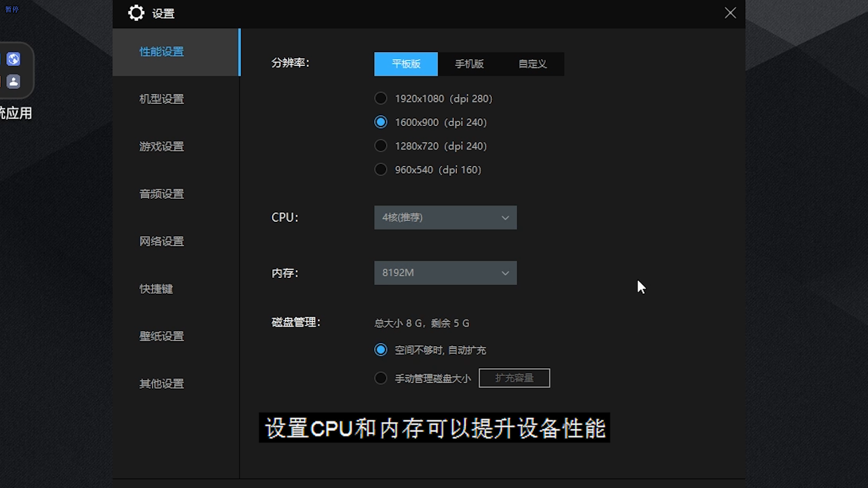Choose the 960x540 (dpi 160) resolution

pos(381,169)
